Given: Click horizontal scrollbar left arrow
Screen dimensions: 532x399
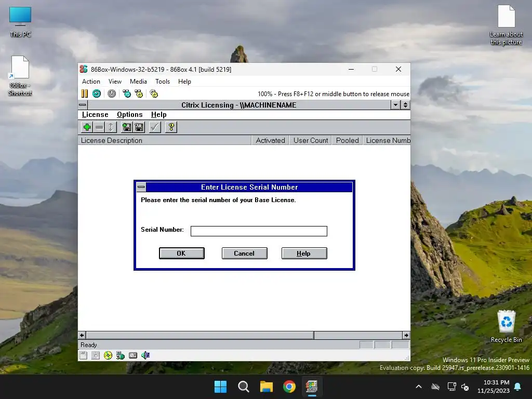Looking at the screenshot, I should click(82, 335).
